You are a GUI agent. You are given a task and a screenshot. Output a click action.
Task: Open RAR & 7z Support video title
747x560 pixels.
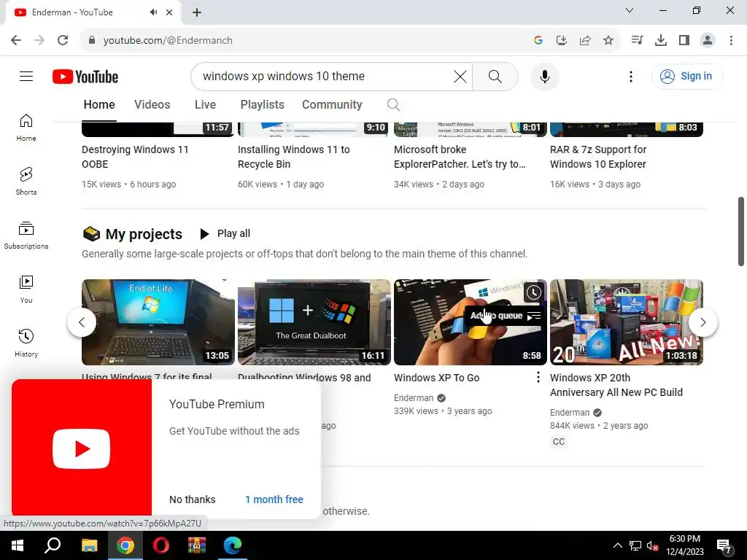[598, 157]
